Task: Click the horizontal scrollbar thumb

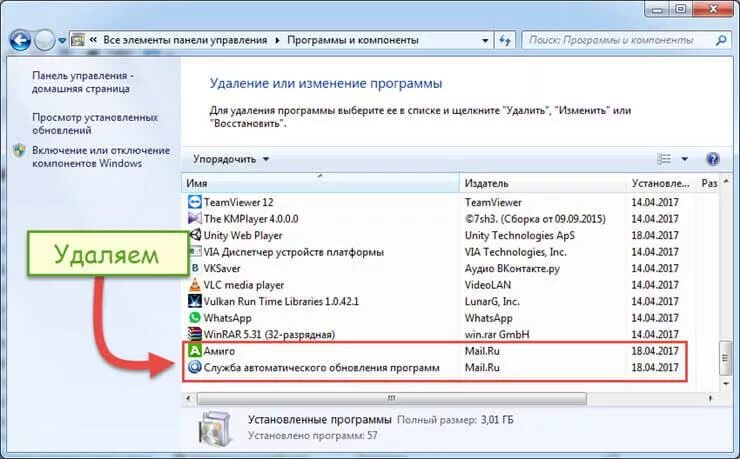Action: 392,398
